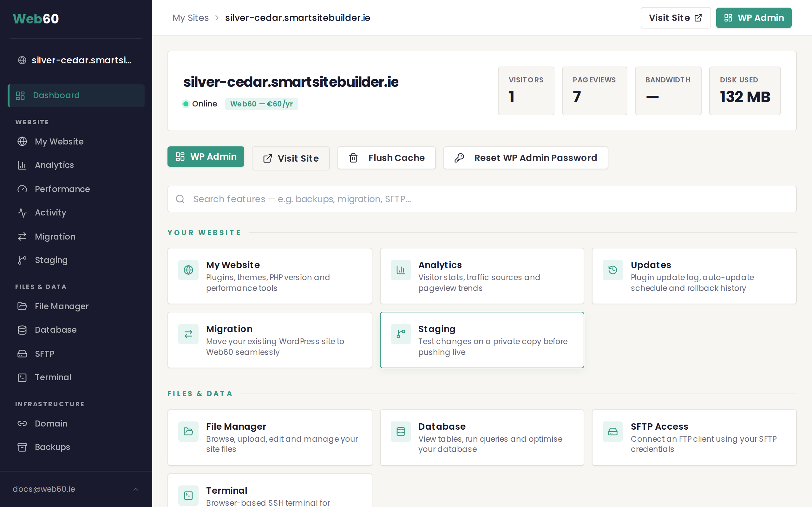Click the File Manager folder card icon
Screen dimensions: 812x507
[188, 432]
